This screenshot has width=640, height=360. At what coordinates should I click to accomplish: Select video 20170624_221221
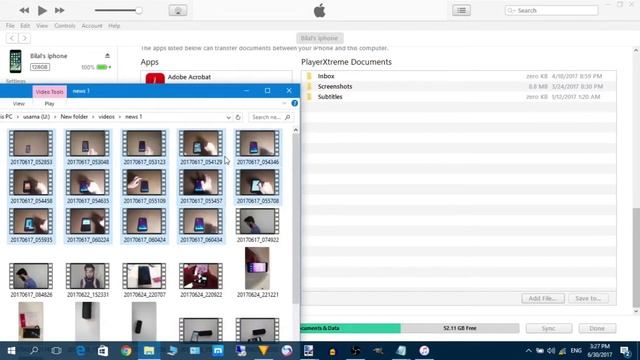point(258,272)
